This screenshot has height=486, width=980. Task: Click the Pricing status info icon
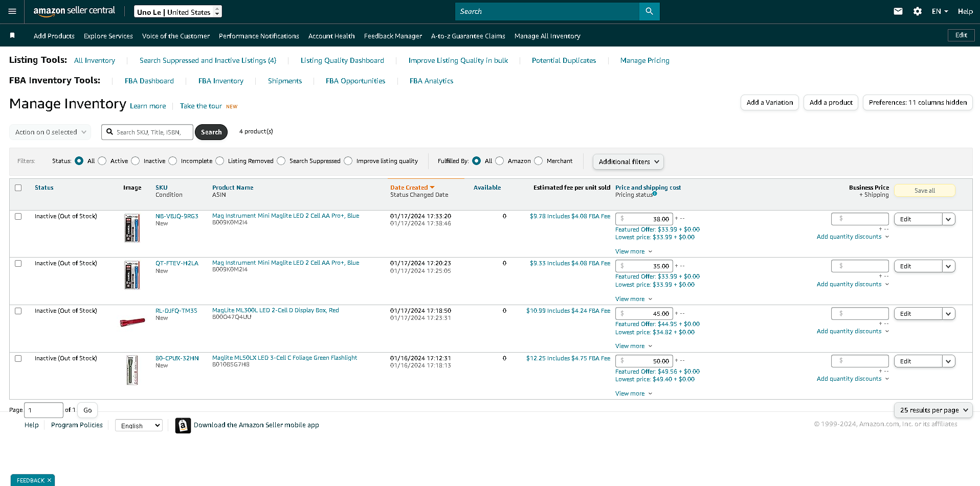point(655,194)
